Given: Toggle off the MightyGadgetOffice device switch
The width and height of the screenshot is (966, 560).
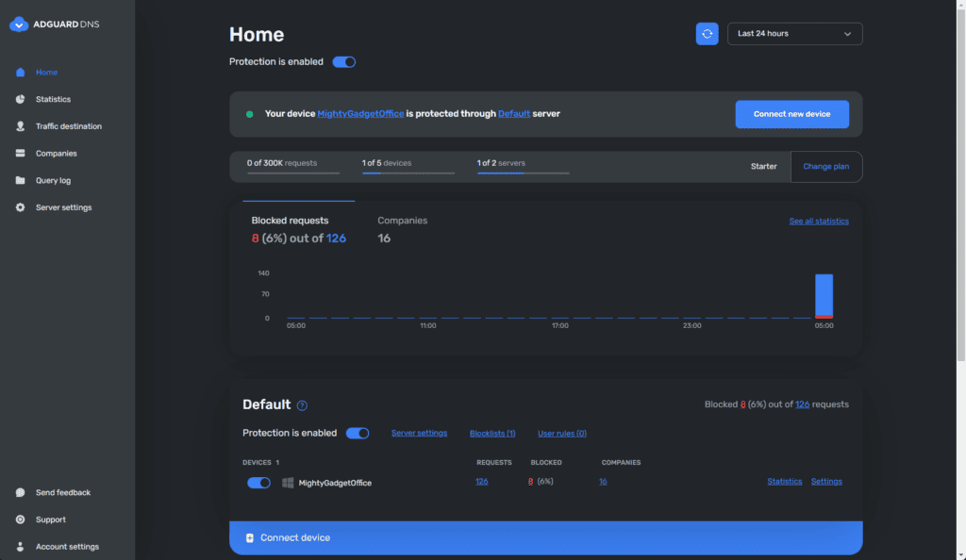Looking at the screenshot, I should coord(258,483).
